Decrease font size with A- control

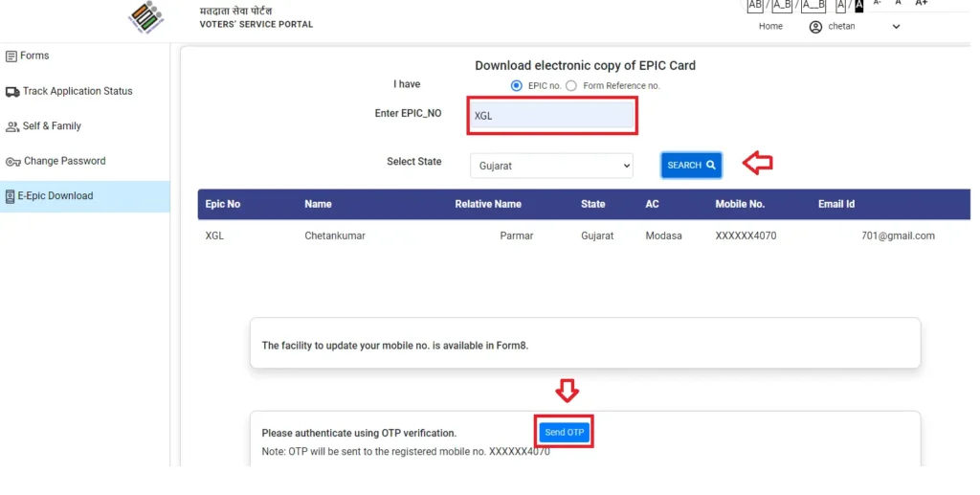[878, 3]
